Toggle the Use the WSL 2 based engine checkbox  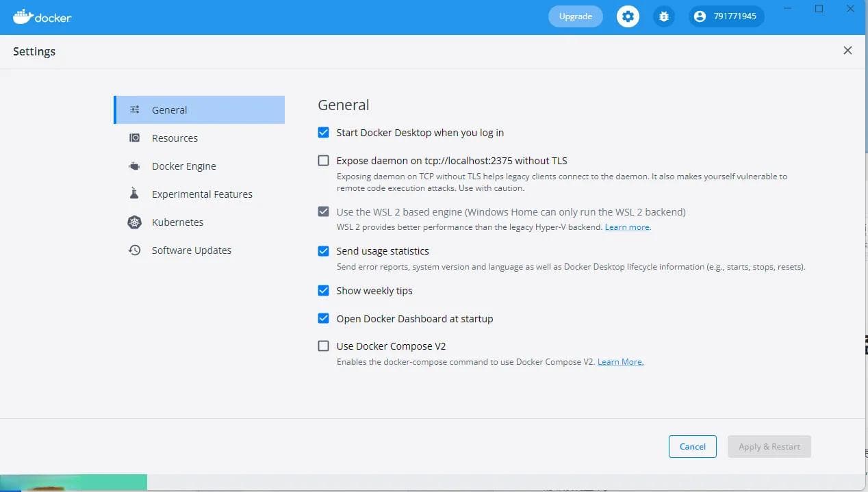pos(323,211)
